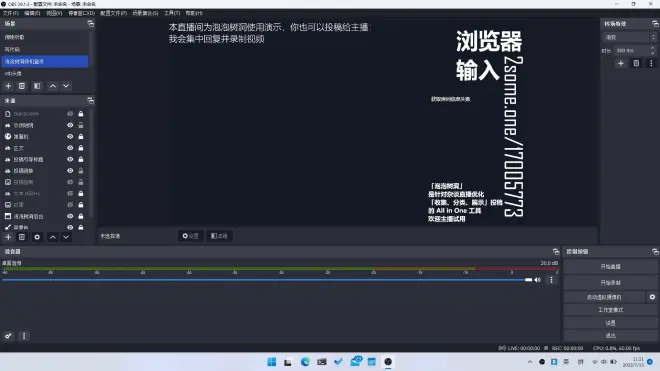Hide the 正文 source via eye icon
This screenshot has width=660, height=371.
[70, 148]
